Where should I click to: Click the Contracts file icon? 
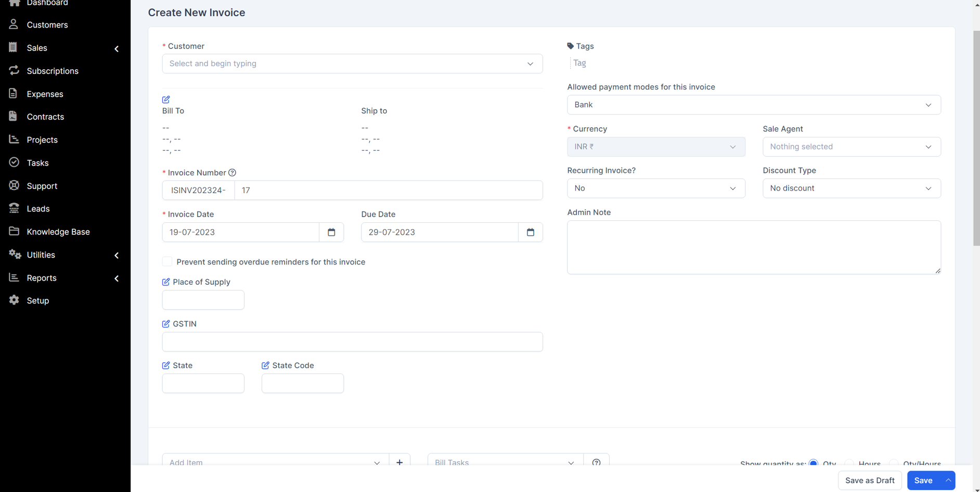point(13,116)
